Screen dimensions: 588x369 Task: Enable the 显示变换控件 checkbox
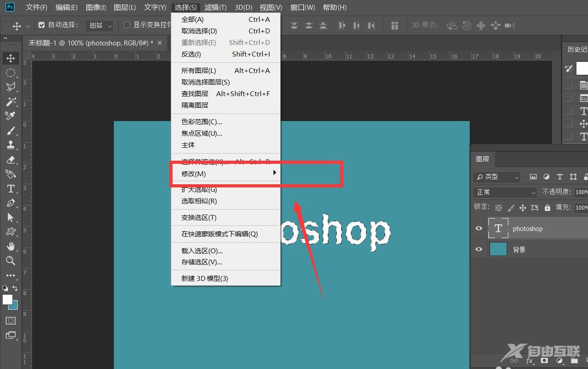[127, 25]
